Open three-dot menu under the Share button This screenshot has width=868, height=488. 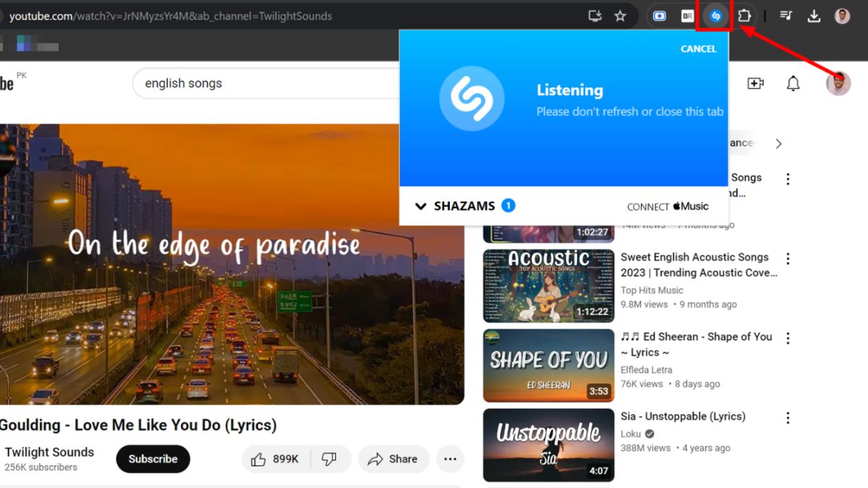450,459
